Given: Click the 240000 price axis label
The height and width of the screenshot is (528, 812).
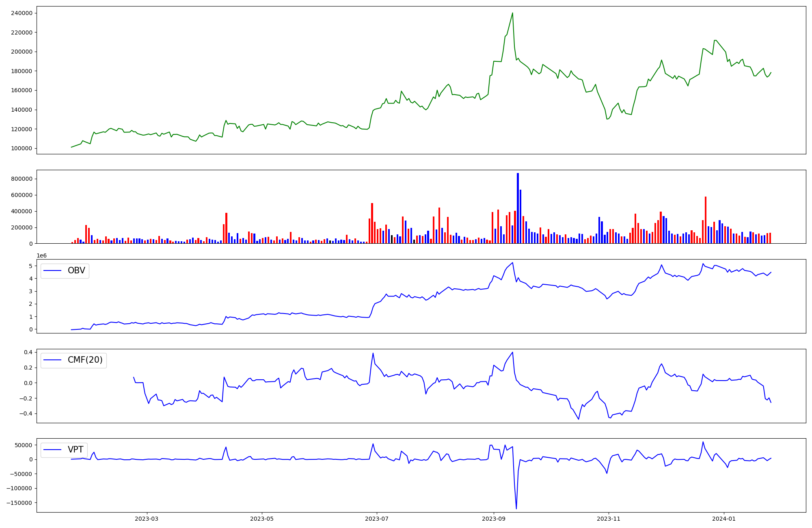Looking at the screenshot, I should pyautogui.click(x=22, y=13).
